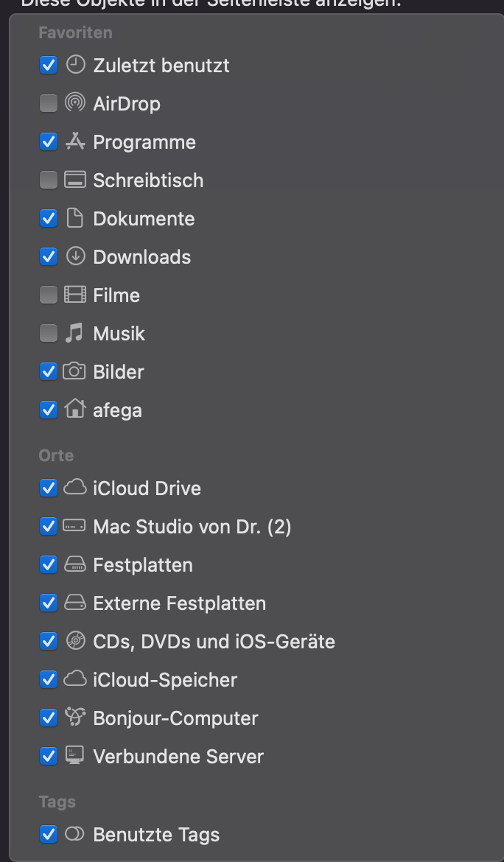Image resolution: width=504 pixels, height=862 pixels.
Task: Click the Programme app icon
Action: pyautogui.click(x=75, y=141)
